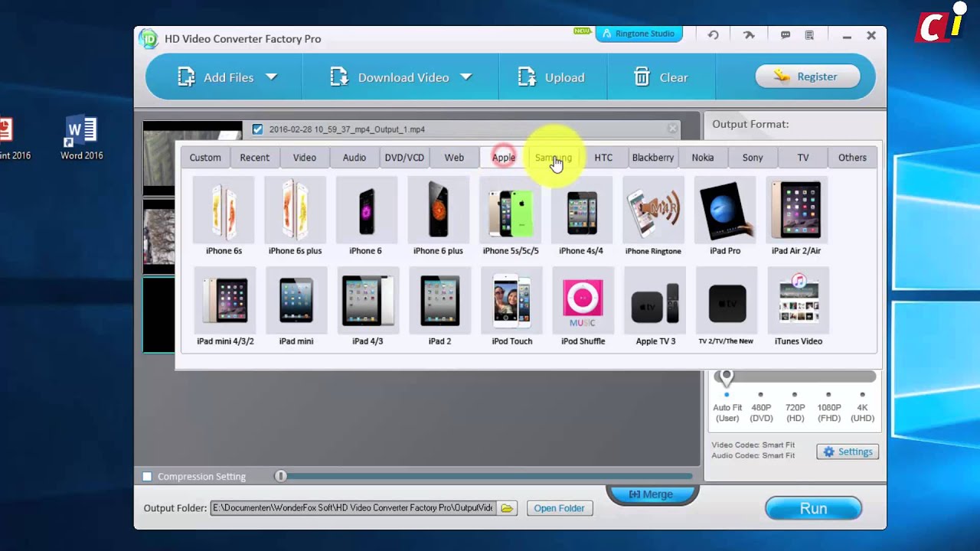The width and height of the screenshot is (980, 551).
Task: Open the codec Settings button
Action: click(848, 452)
